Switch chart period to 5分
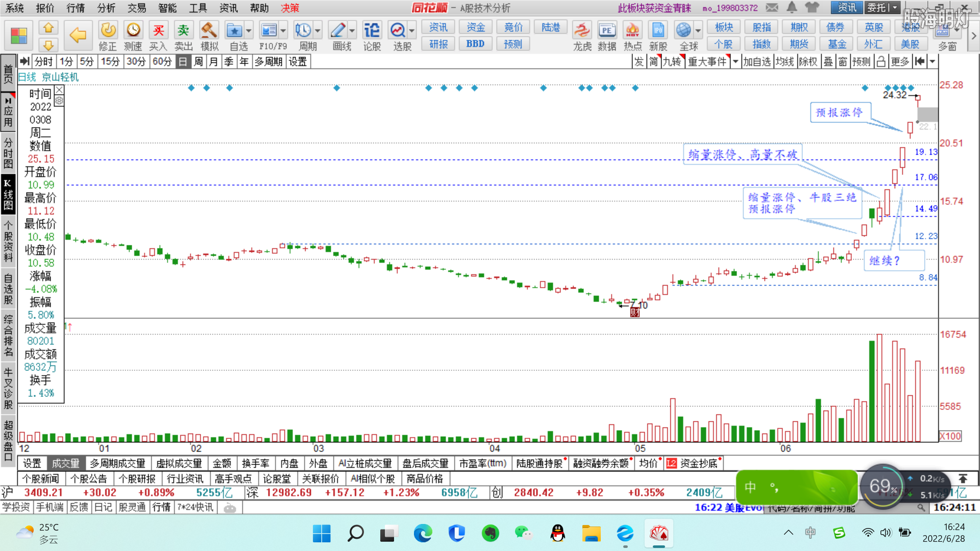This screenshot has height=551, width=980. coord(87,62)
